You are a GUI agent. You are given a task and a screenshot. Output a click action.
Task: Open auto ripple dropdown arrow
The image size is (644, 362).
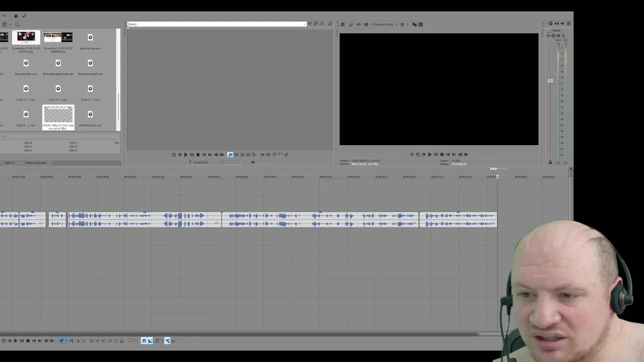163,341
